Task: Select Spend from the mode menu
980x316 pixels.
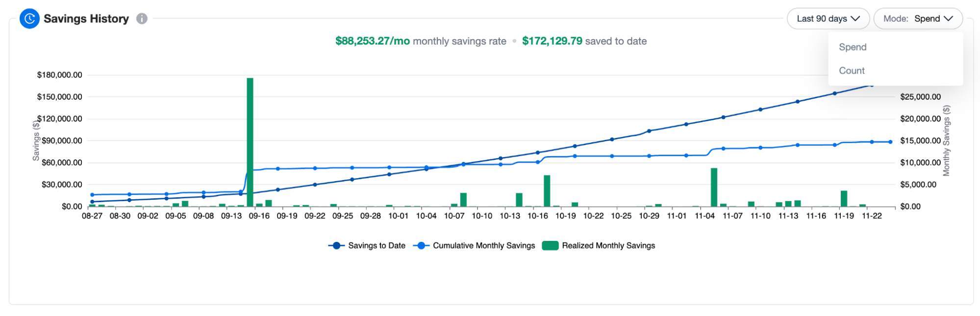Action: (x=853, y=47)
